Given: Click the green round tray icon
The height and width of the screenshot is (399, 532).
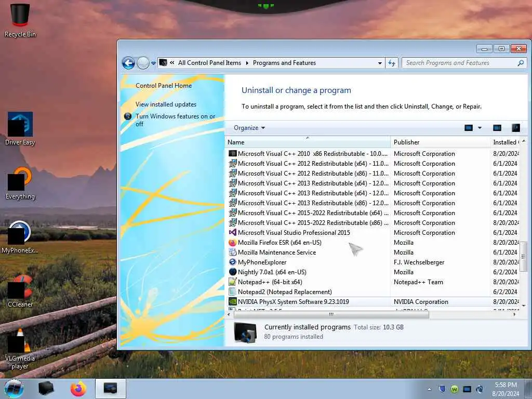Looking at the screenshot, I should pyautogui.click(x=454, y=389).
